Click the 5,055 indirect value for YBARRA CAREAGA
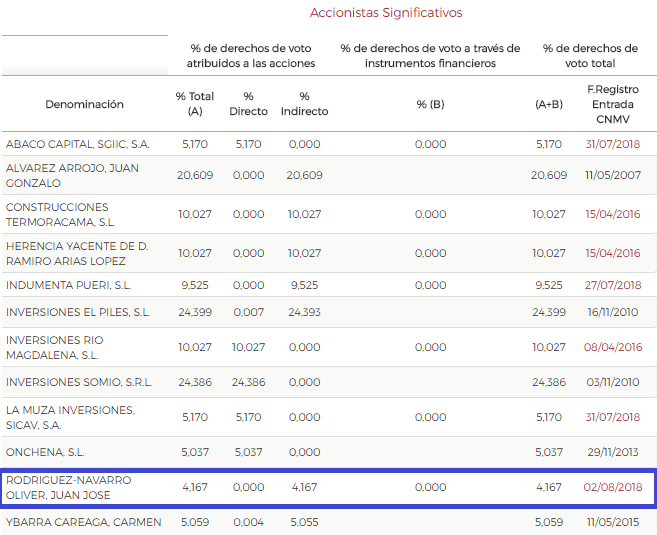Screen dimensions: 657x535 point(304,522)
